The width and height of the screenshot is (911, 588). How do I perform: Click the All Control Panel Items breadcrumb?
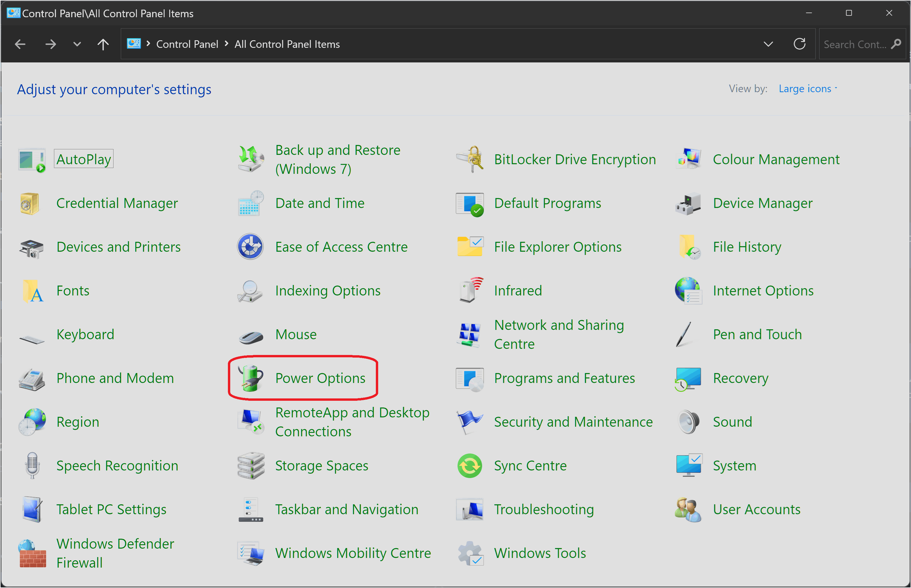[287, 44]
